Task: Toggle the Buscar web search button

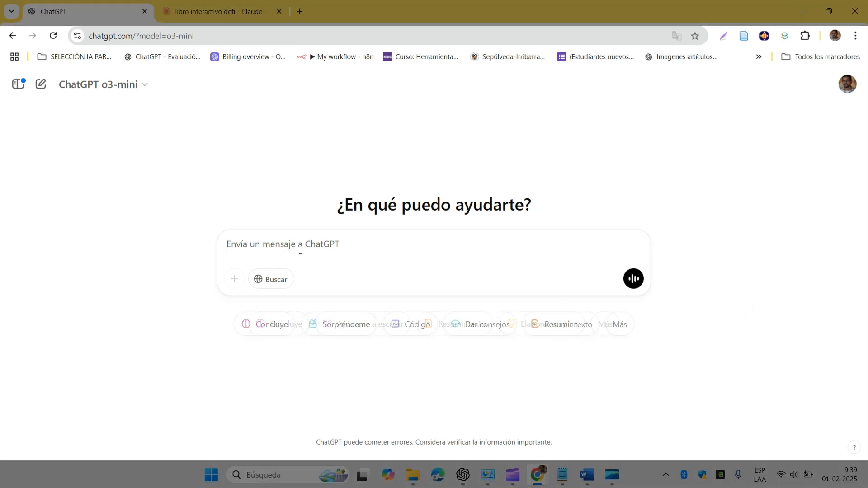Action: pyautogui.click(x=271, y=279)
